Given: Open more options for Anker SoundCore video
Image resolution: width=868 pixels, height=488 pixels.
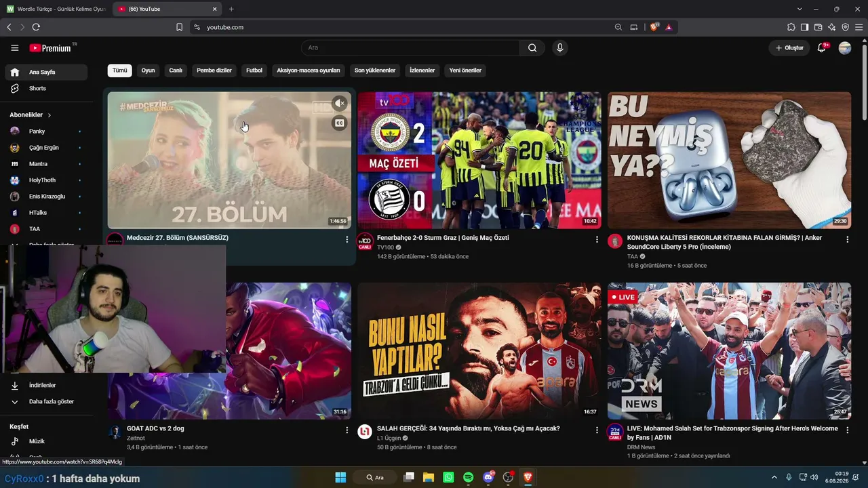Looking at the screenshot, I should [x=847, y=239].
